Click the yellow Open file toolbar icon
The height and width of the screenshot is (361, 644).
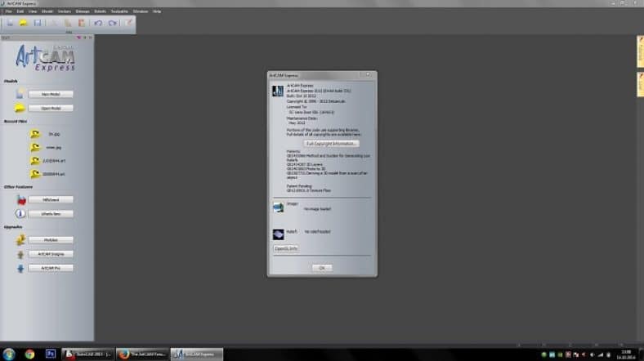(24, 23)
